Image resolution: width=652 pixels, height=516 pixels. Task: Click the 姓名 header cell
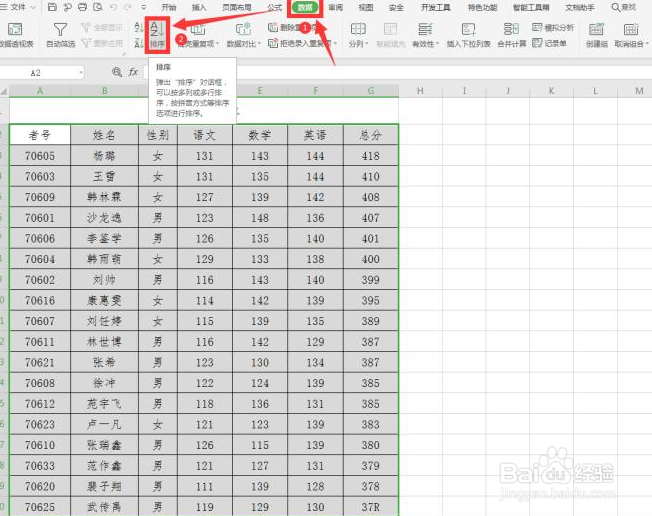[x=104, y=135]
